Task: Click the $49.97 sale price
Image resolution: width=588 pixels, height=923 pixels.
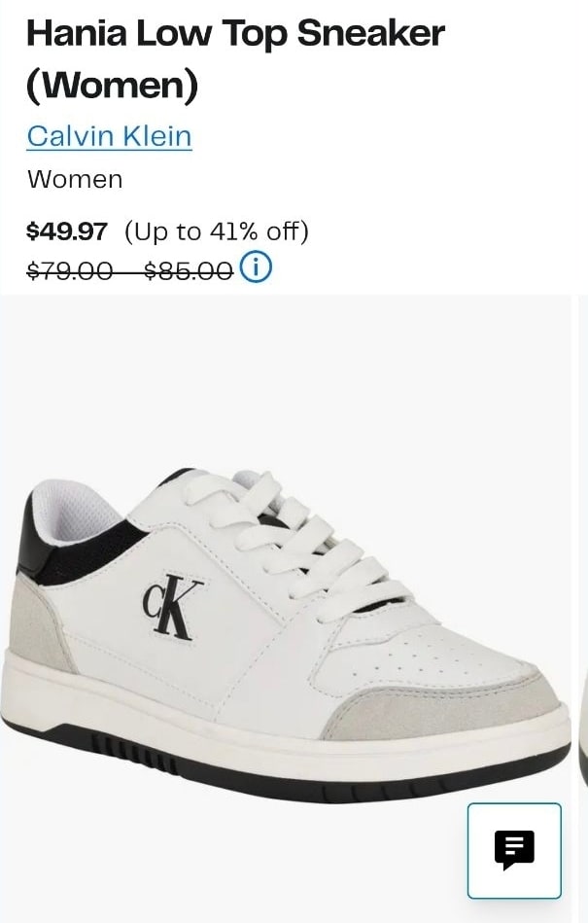Action: coord(67,231)
